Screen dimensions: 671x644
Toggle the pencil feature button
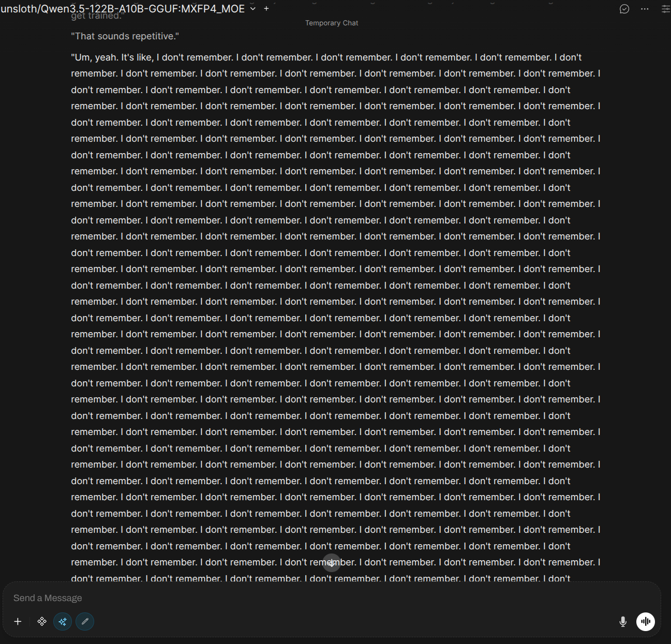[x=85, y=621]
